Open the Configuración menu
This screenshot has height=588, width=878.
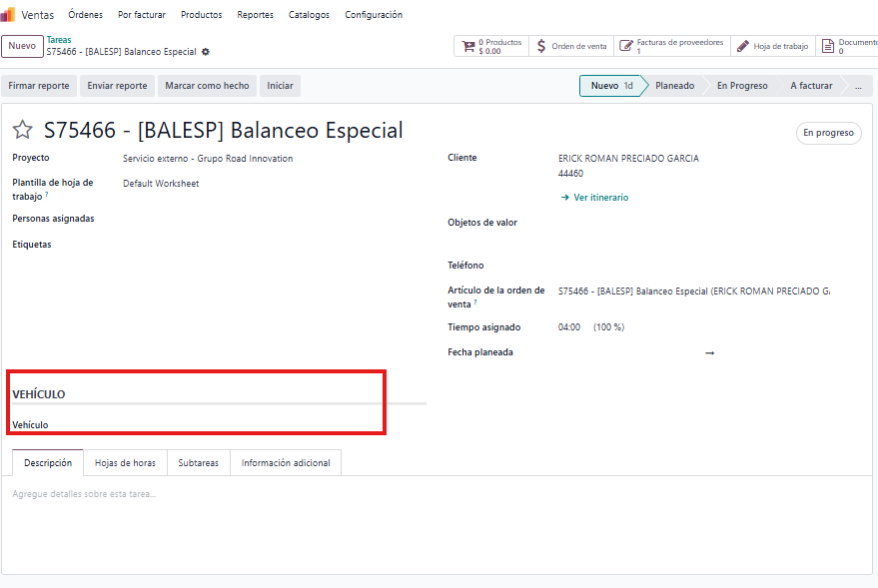(373, 15)
